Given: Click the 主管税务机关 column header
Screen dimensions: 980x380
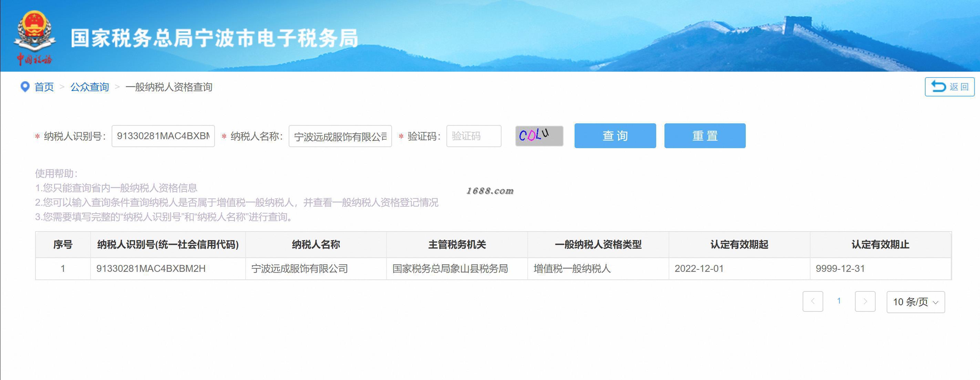Looking at the screenshot, I should point(457,245).
